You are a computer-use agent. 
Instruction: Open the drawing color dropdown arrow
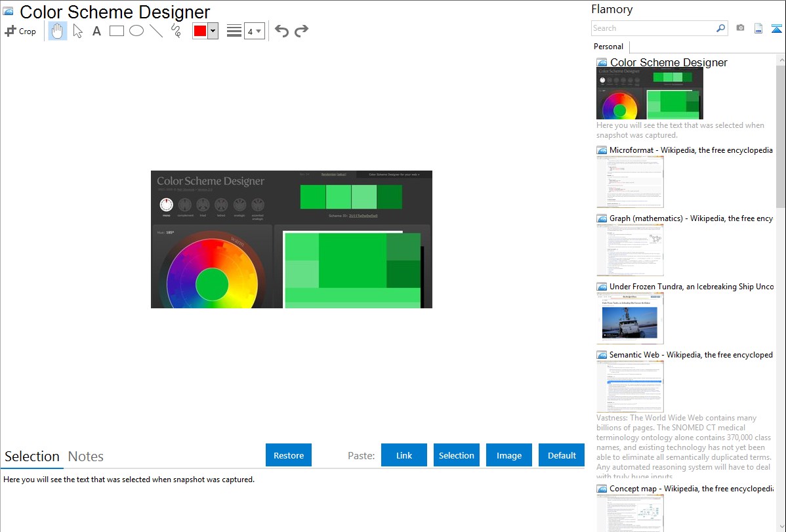[213, 31]
